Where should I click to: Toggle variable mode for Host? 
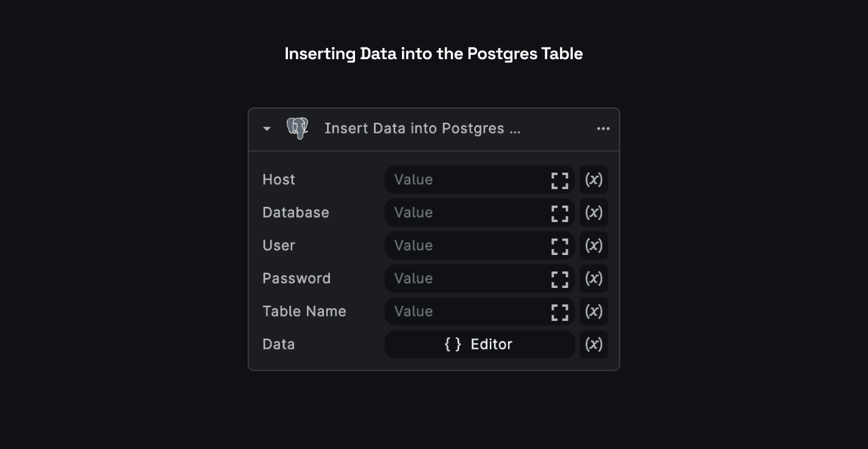(594, 180)
